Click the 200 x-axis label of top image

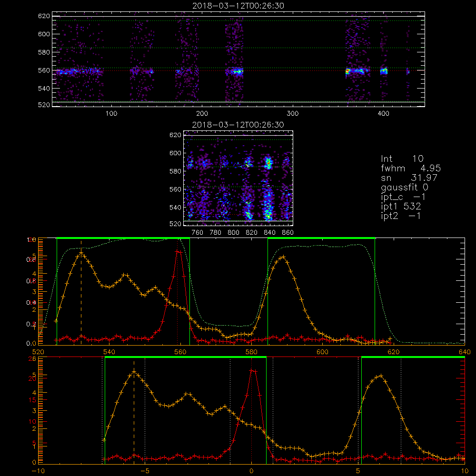[x=202, y=114]
